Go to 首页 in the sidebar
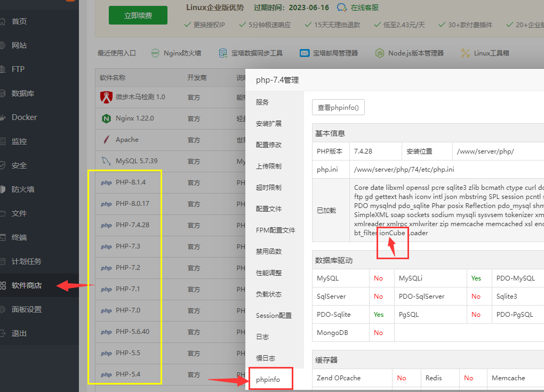 click(19, 21)
